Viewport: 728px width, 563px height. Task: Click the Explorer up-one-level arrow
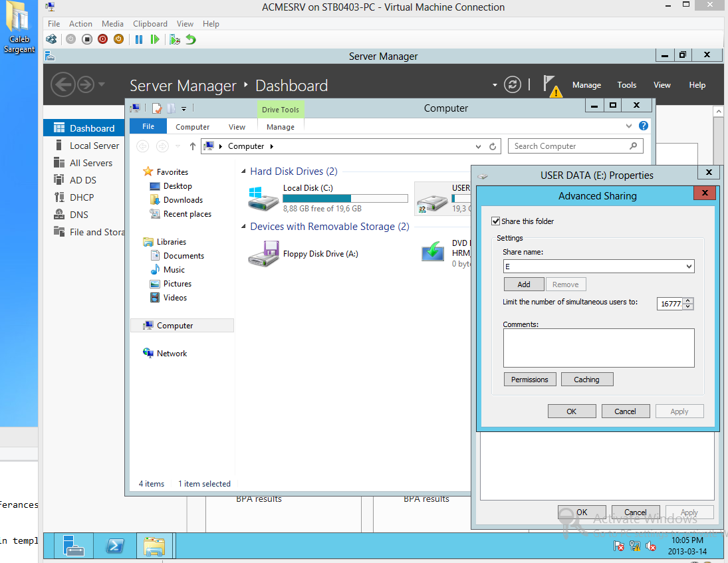(193, 146)
